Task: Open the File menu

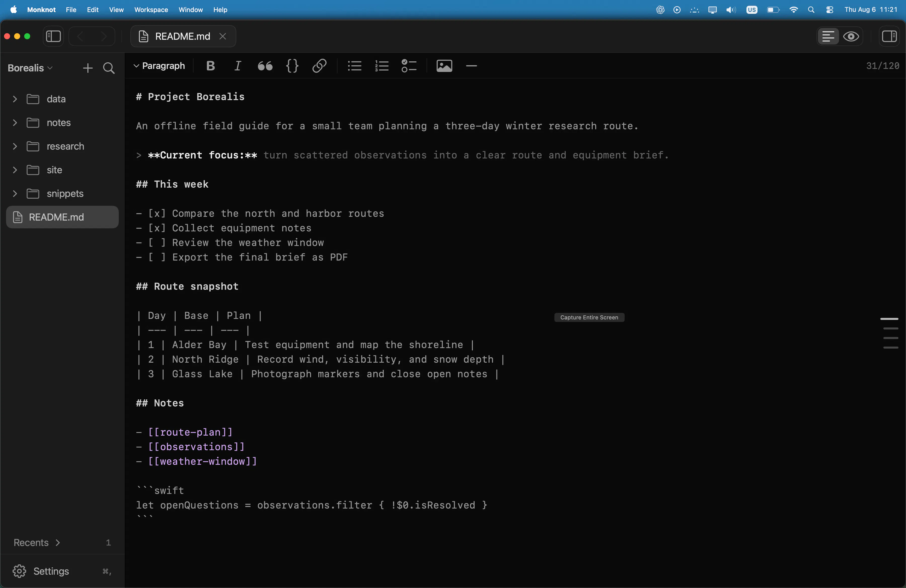Action: (x=71, y=10)
